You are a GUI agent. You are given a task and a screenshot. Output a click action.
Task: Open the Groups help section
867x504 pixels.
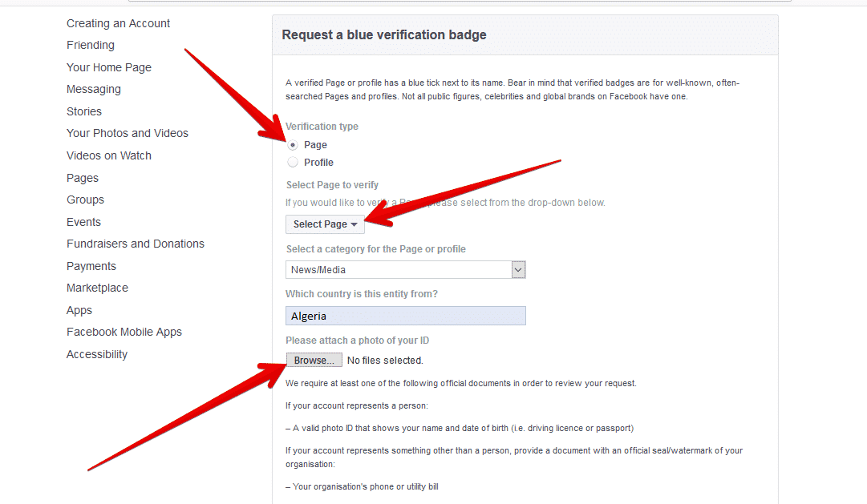(x=85, y=200)
